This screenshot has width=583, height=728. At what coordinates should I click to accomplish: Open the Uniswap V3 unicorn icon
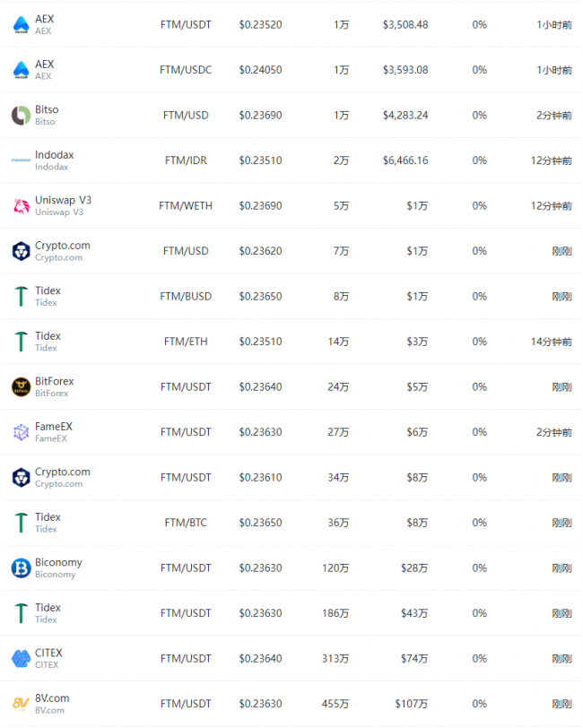[x=21, y=206]
